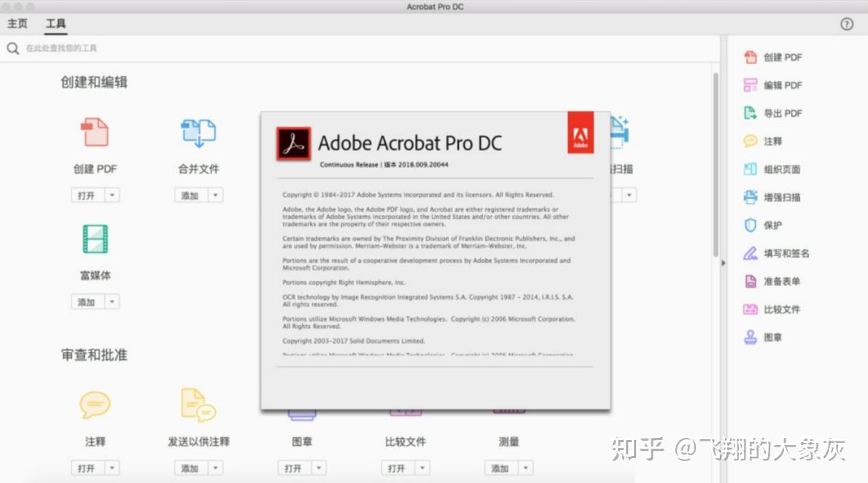Click 添加 button under 测量
Screen dimensions: 868x483
502,468
